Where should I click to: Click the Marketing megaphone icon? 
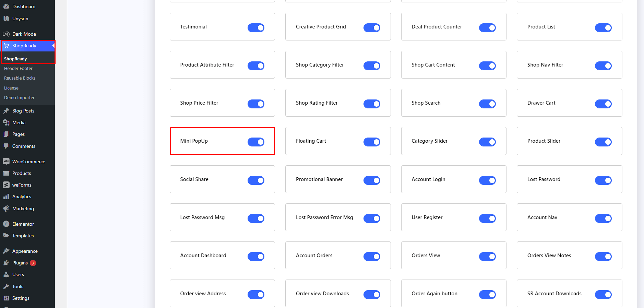click(6, 209)
